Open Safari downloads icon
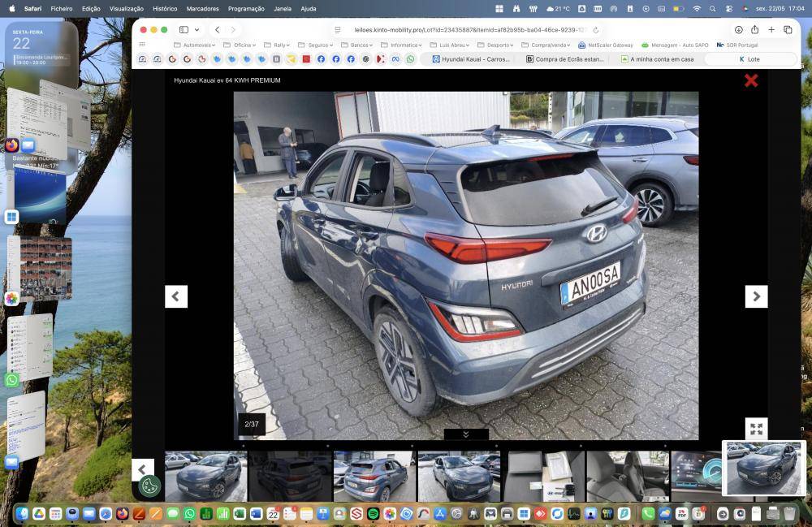The width and height of the screenshot is (812, 527). [738, 29]
